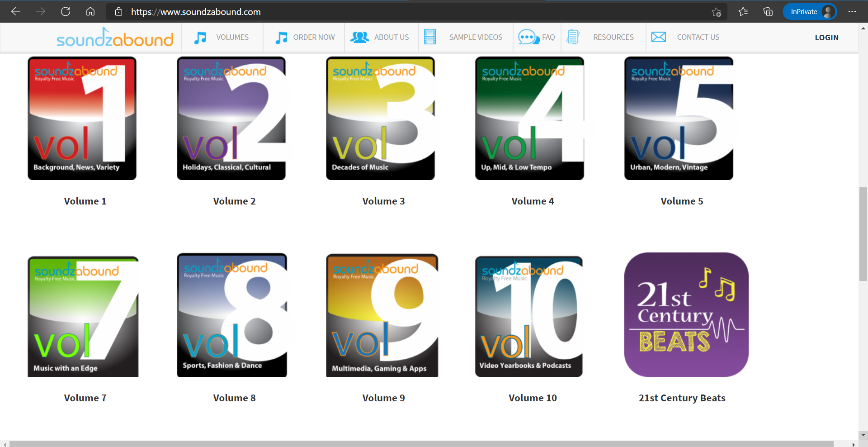Click the vertical scrollbar thumb
The height and width of the screenshot is (447, 868).
pos(863,234)
